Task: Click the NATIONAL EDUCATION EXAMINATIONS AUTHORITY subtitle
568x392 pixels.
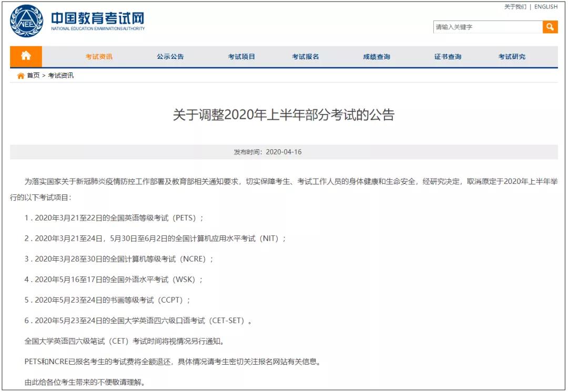Action: coord(98,28)
